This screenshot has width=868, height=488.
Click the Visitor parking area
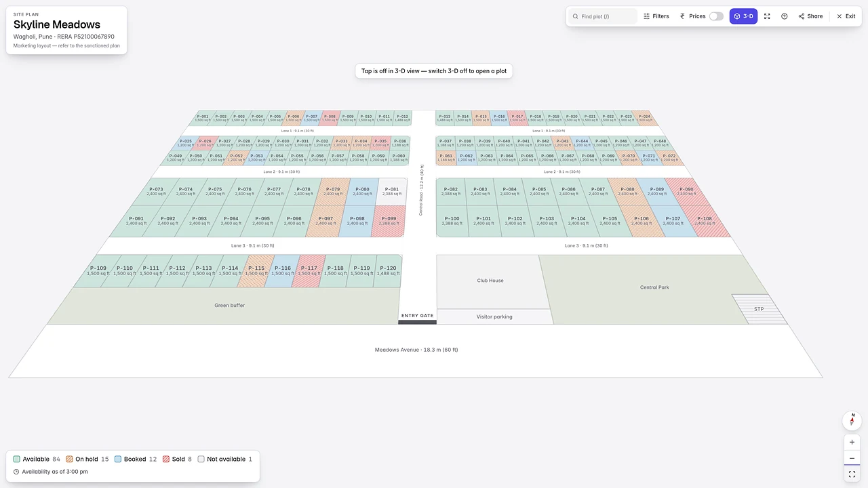(x=494, y=317)
